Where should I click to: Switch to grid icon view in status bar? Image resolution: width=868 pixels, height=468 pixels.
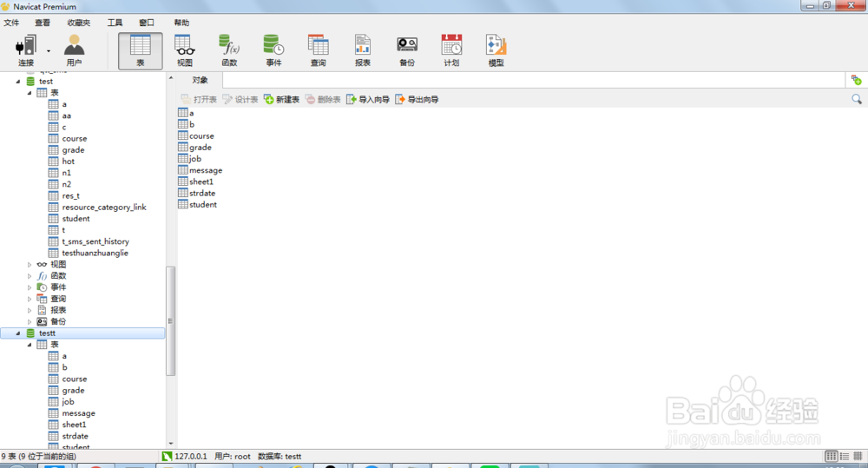tap(831, 457)
